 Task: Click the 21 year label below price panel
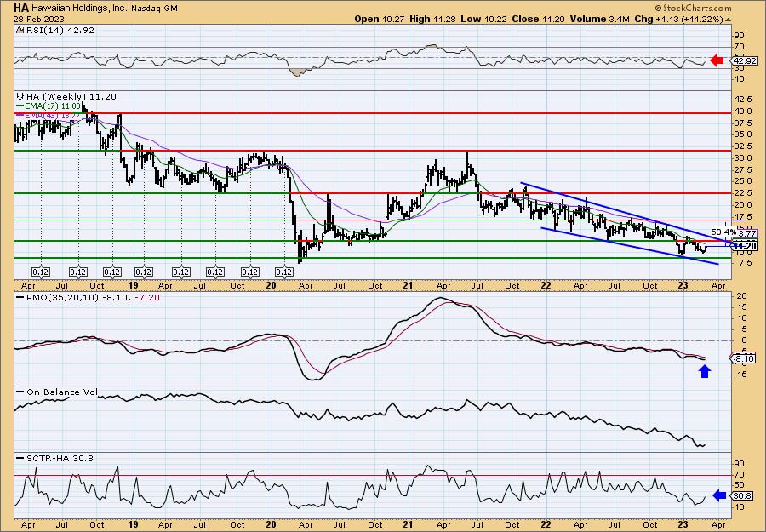click(x=409, y=285)
